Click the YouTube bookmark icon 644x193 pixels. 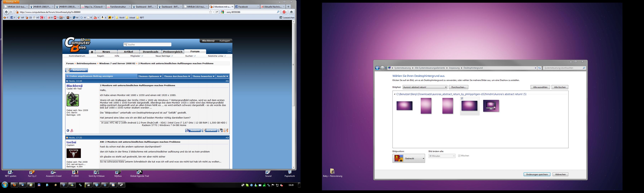click(x=95, y=18)
